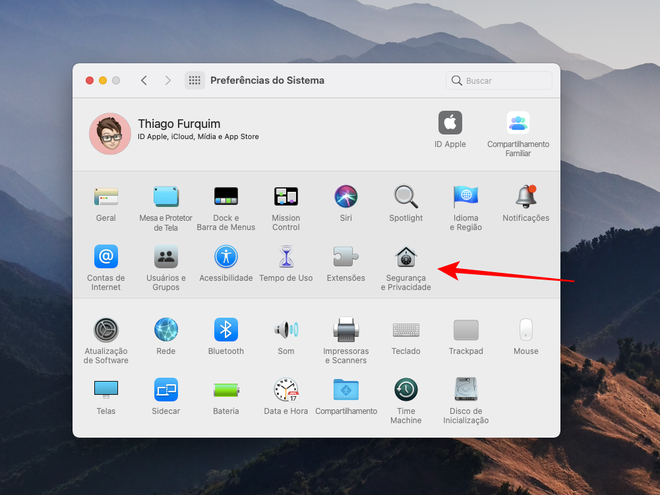Open Disco de Inicialização pane
Image resolution: width=660 pixels, height=495 pixels.
pos(466,389)
